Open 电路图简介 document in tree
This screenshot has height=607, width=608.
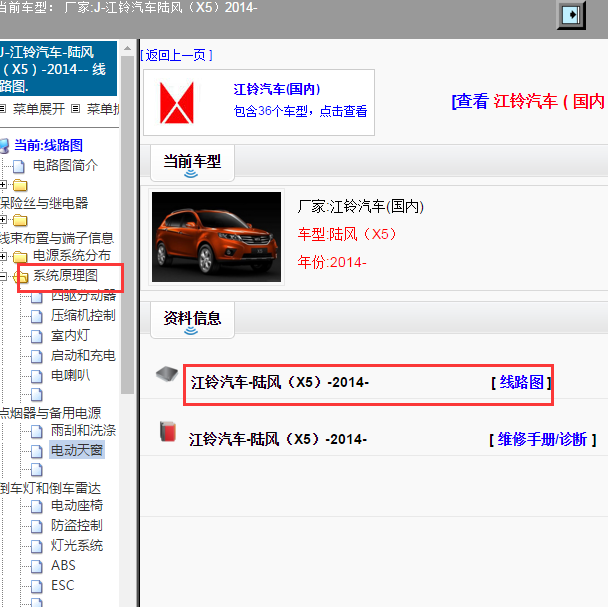point(65,165)
